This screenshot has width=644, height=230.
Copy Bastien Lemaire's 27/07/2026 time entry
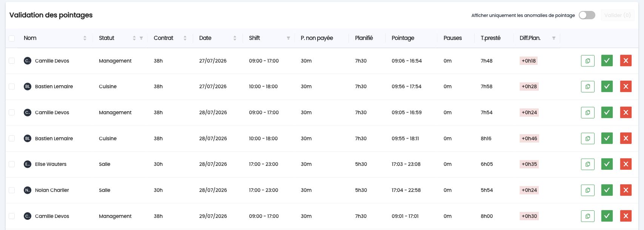587,86
